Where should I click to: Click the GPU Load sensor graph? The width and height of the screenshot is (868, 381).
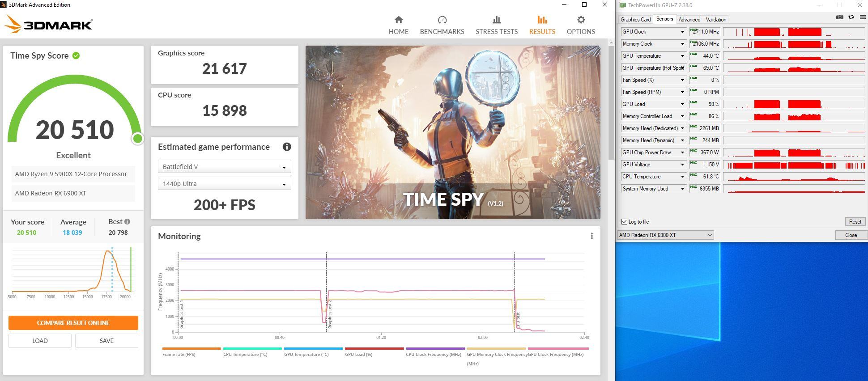tap(794, 104)
